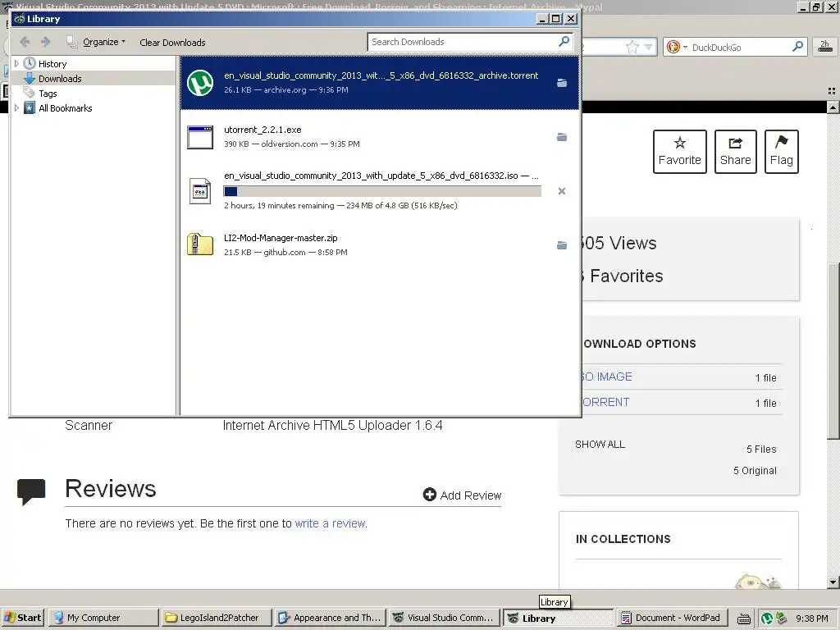Click the Reviews speech bubble icon

coord(31,492)
